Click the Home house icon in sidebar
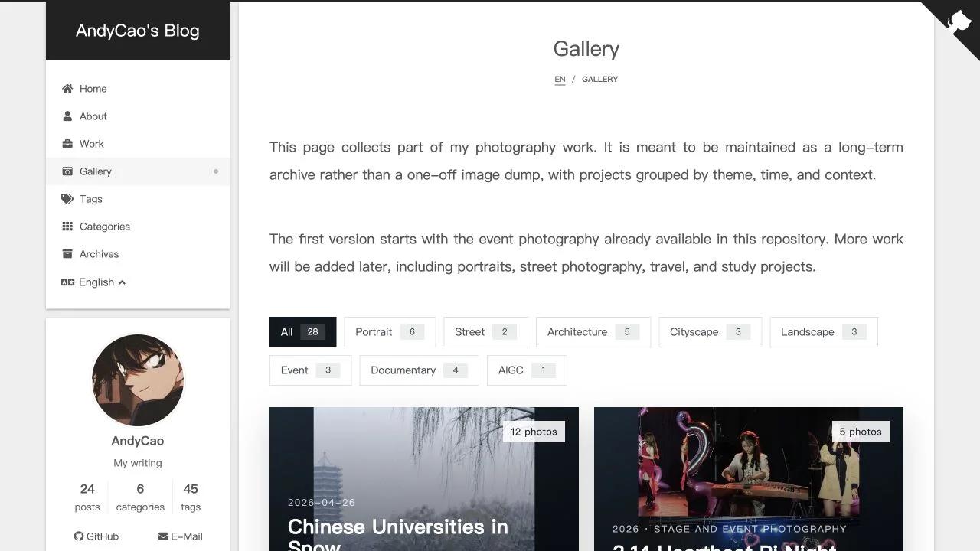Screen dimensions: 980x551 pos(67,89)
